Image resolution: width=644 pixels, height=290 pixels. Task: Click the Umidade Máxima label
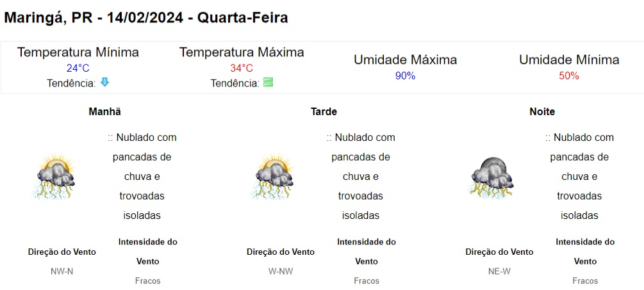405,60
